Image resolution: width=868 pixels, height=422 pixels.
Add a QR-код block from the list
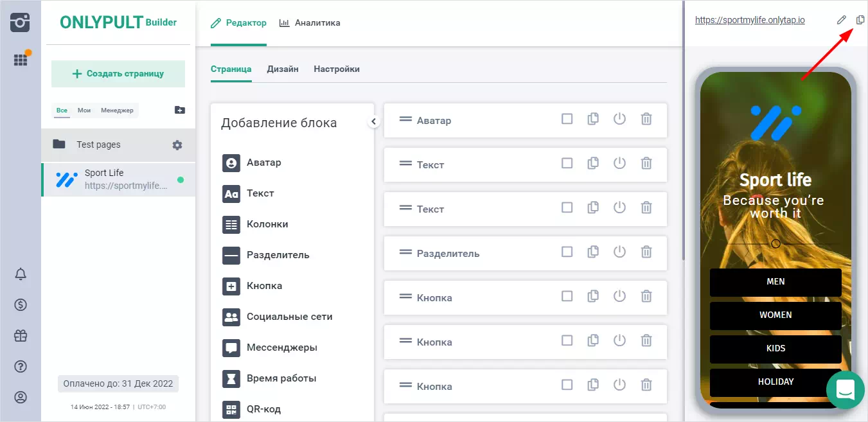263,409
